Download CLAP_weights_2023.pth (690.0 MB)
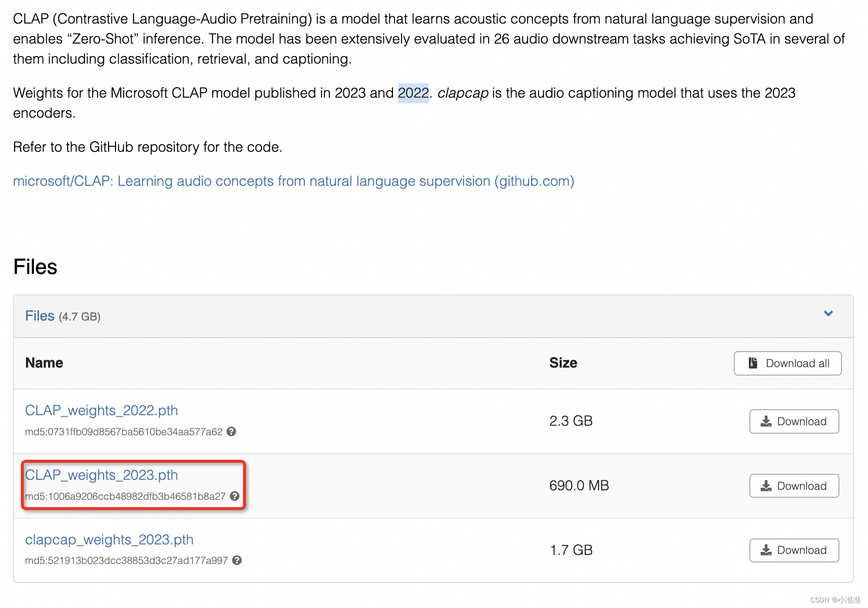The height and width of the screenshot is (608, 868). click(x=794, y=486)
